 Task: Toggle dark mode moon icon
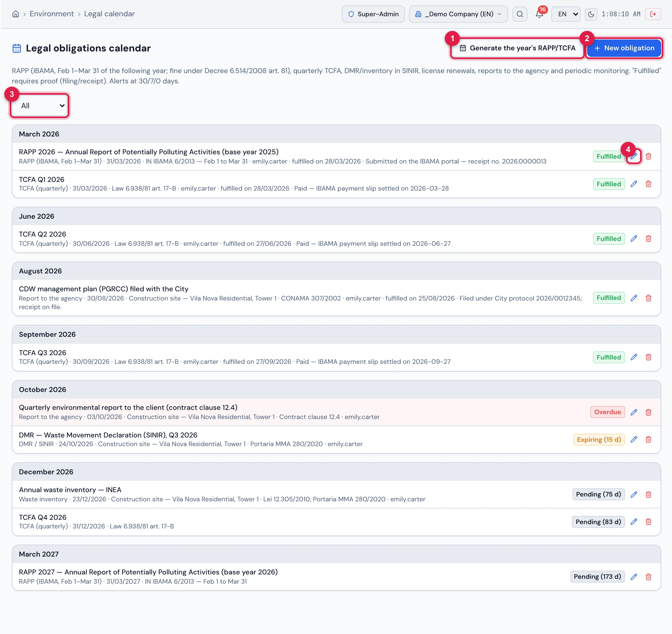tap(591, 14)
